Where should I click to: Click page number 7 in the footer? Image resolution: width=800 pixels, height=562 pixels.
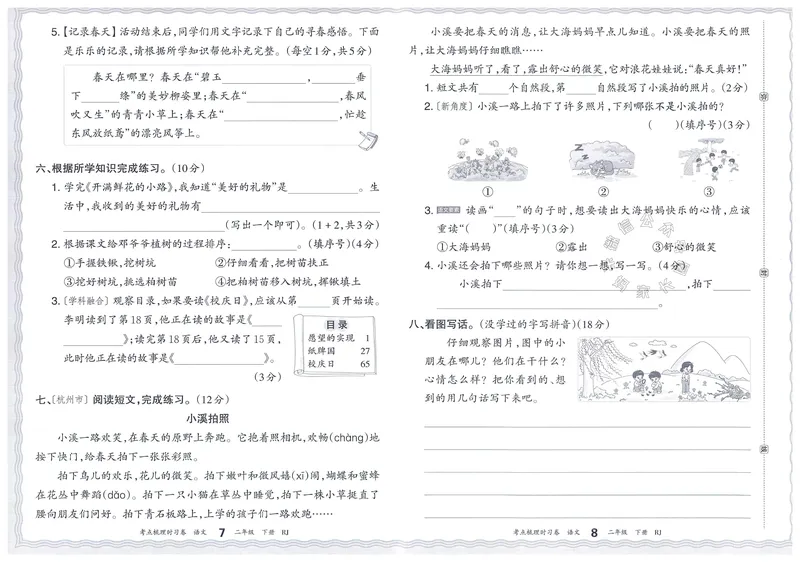[x=221, y=532]
